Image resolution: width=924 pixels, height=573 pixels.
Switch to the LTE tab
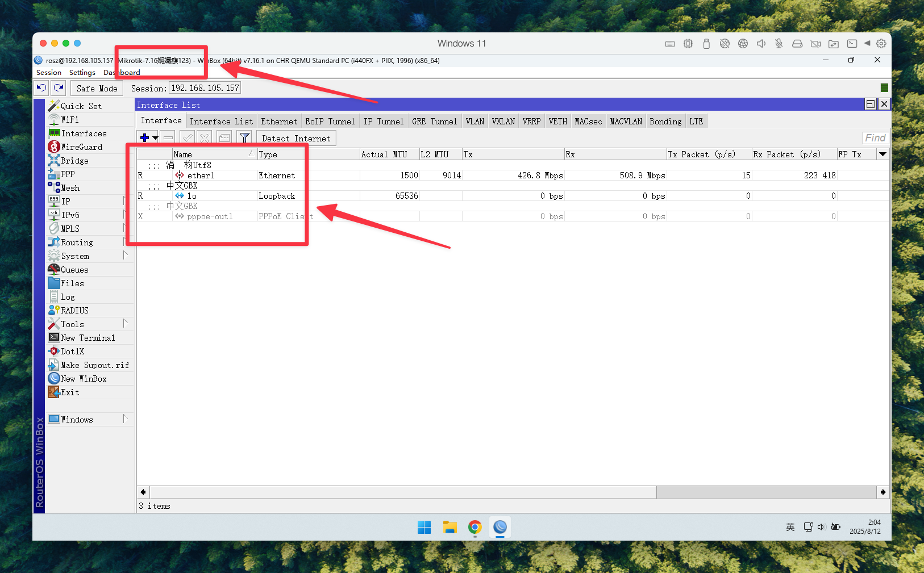(696, 122)
